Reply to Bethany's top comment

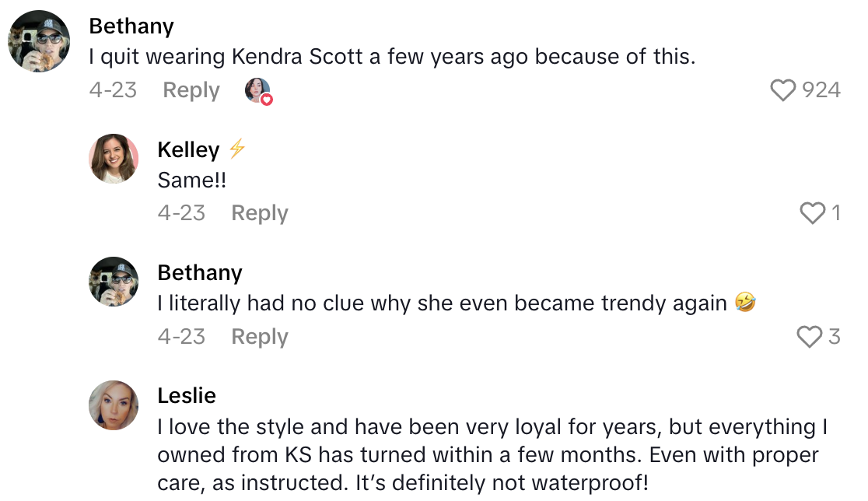[x=191, y=90]
